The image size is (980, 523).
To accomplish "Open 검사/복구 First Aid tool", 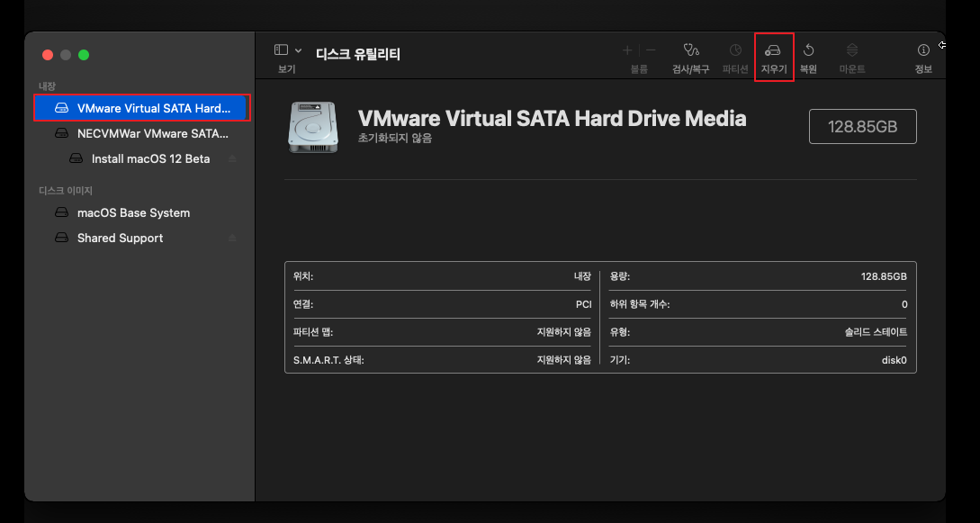I will [x=690, y=50].
